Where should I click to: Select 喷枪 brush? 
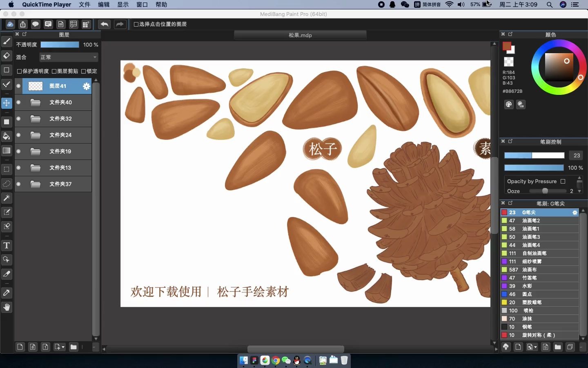539,310
